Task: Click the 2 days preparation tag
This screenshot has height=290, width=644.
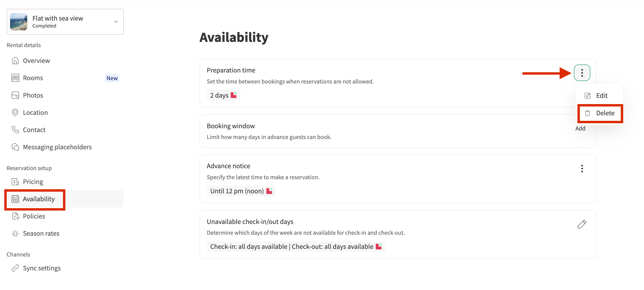Action: click(x=223, y=95)
